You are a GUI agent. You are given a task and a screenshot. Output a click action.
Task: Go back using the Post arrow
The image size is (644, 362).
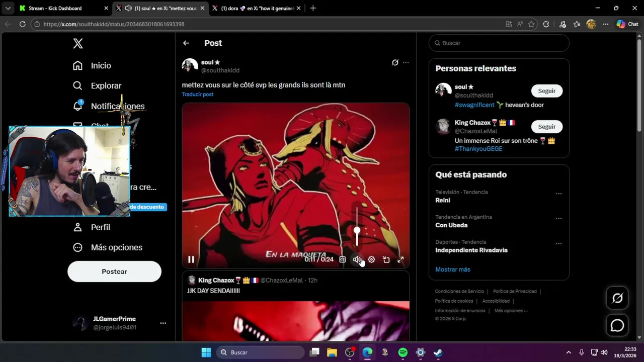pos(186,43)
